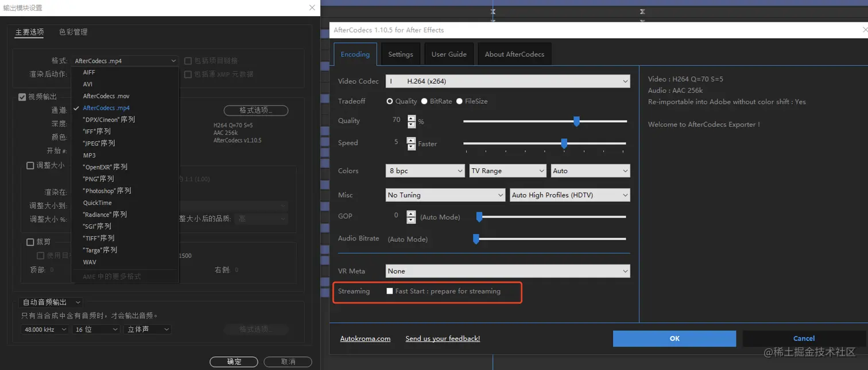
Task: Open the TV Range dropdown
Action: click(x=507, y=171)
